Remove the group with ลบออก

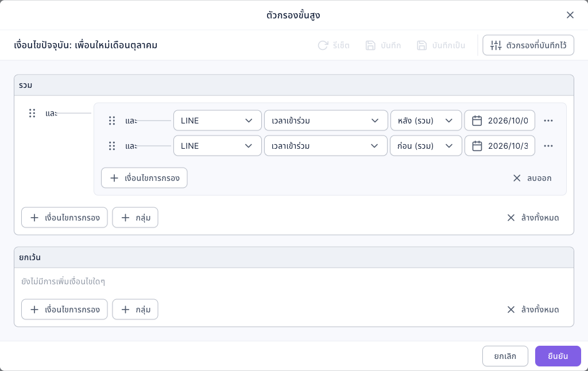pyautogui.click(x=532, y=178)
